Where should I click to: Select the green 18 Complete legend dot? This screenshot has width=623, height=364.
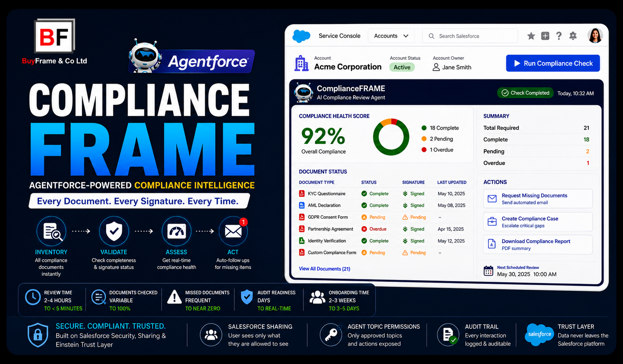(x=424, y=128)
